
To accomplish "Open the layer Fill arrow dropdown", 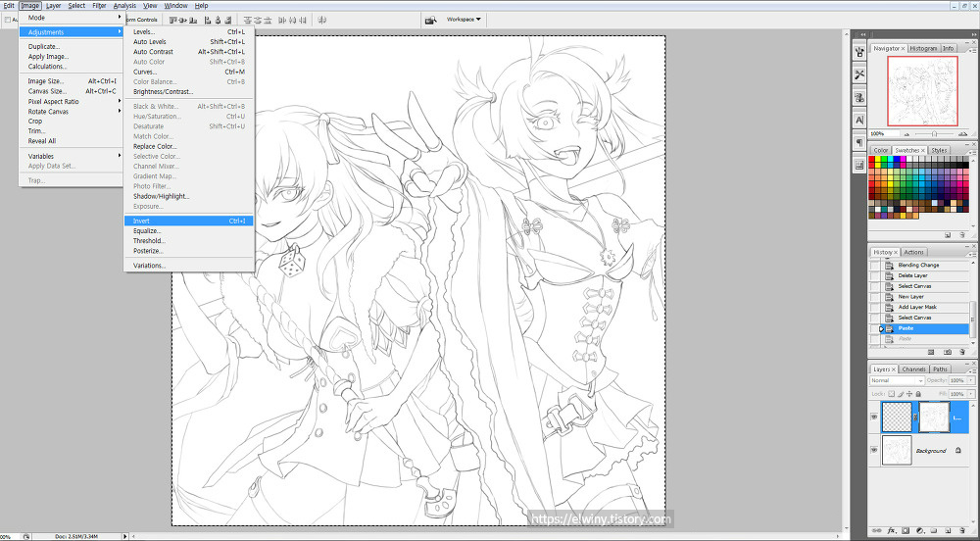I will click(x=970, y=394).
